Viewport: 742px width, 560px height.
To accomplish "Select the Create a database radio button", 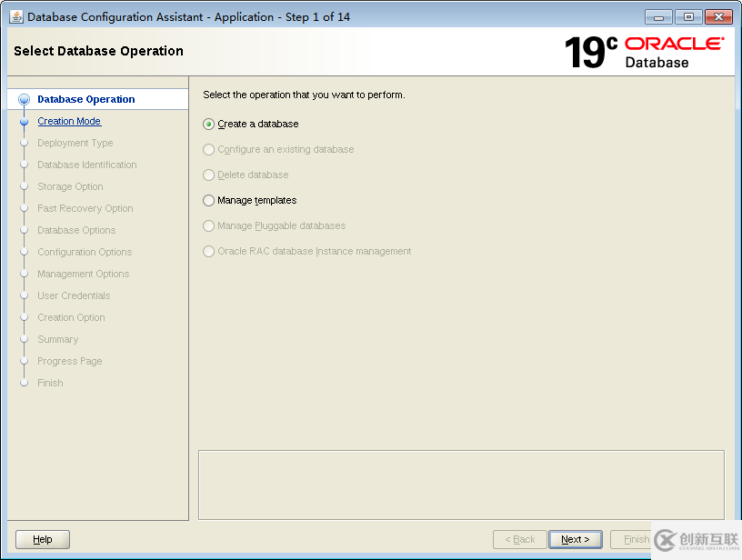I will (209, 125).
